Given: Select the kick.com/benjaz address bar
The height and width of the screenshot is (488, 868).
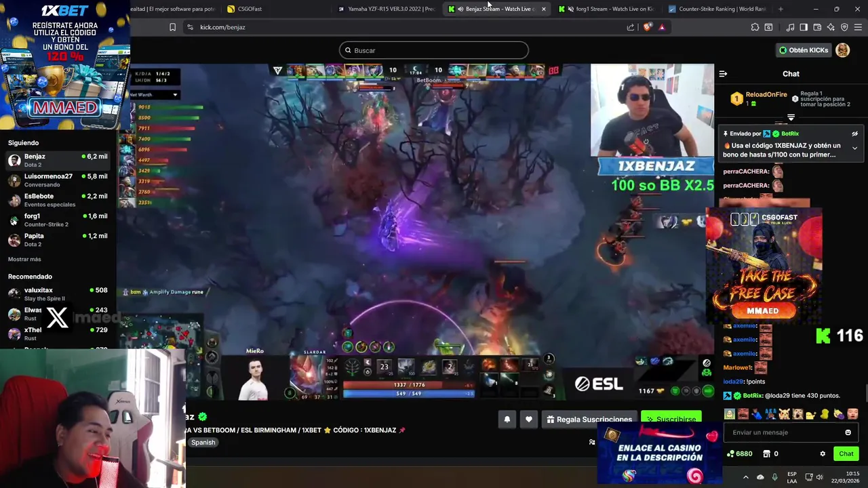Looking at the screenshot, I should pyautogui.click(x=222, y=27).
